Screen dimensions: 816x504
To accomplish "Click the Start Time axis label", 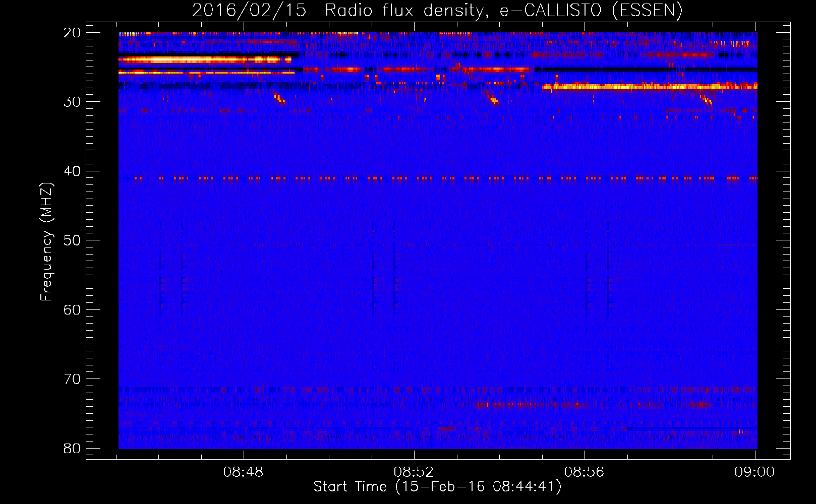I will click(437, 487).
